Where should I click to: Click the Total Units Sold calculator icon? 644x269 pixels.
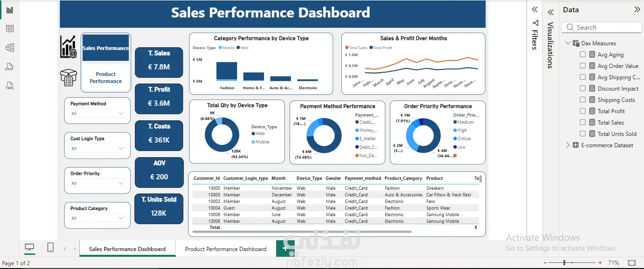(592, 134)
